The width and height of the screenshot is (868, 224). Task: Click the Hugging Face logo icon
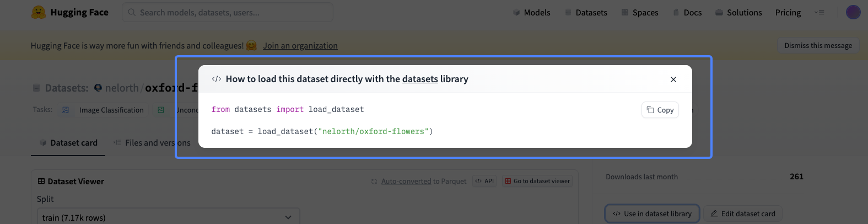pyautogui.click(x=39, y=12)
